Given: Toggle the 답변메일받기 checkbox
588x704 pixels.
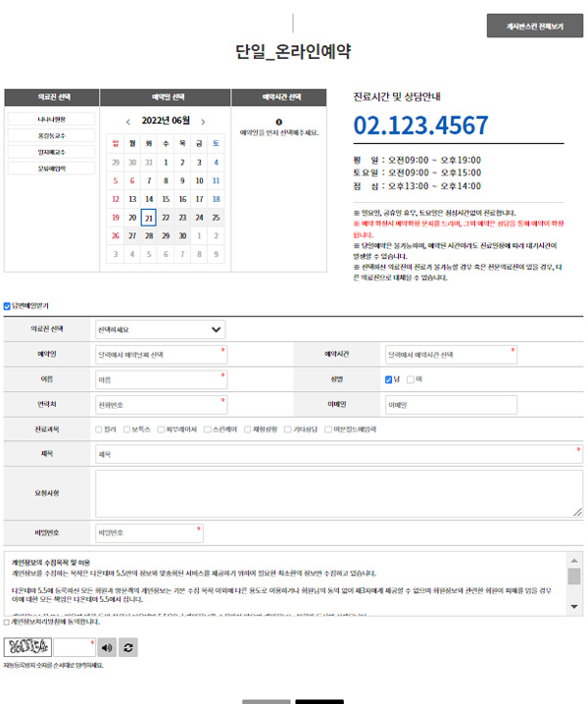Looking at the screenshot, I should 8,306.
